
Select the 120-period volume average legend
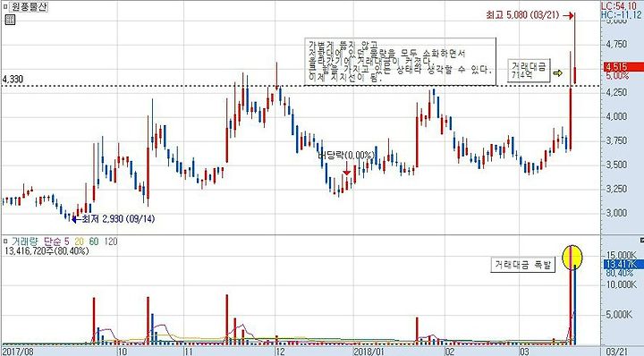111,242
